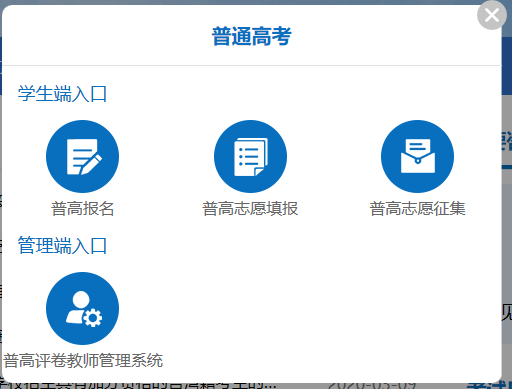Click the 普高志愿填报 text label
This screenshot has width=512, height=389.
(x=250, y=209)
